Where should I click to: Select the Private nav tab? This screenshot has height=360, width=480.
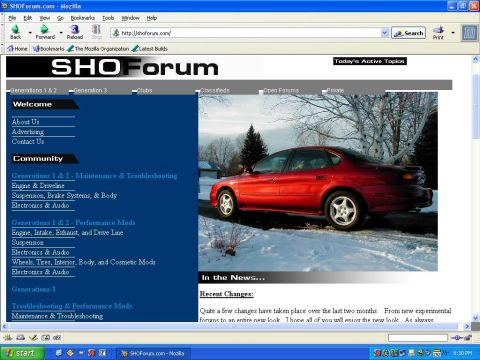[335, 90]
